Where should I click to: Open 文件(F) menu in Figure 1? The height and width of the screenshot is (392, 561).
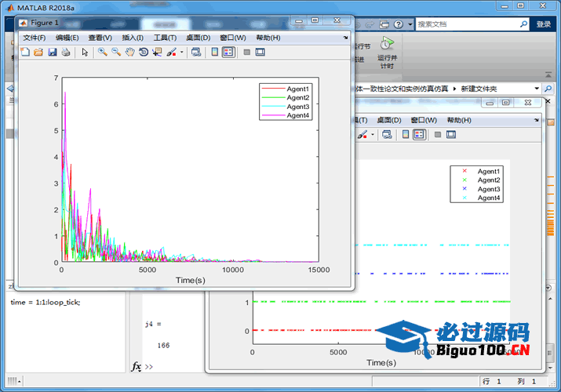tap(34, 38)
